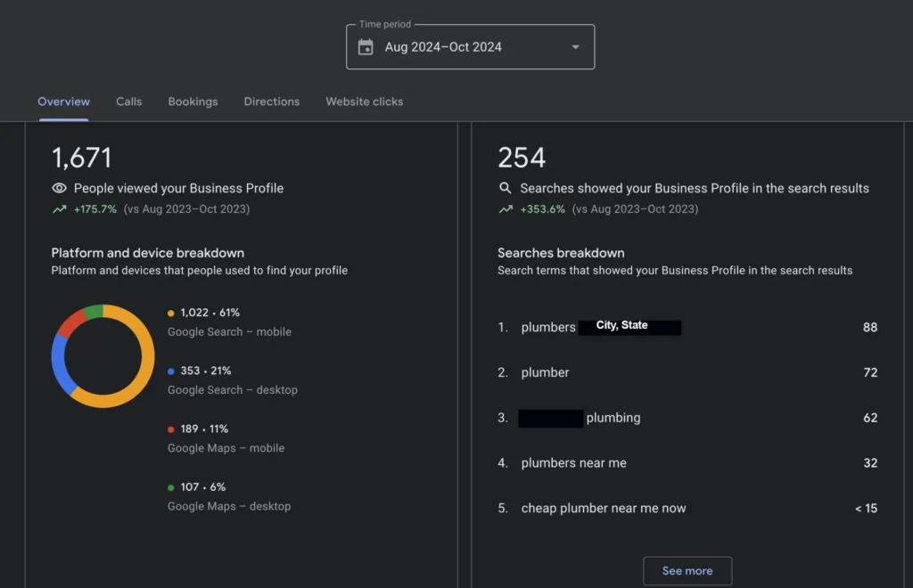The image size is (913, 588).
Task: Open the Time period dropdown
Action: point(471,46)
